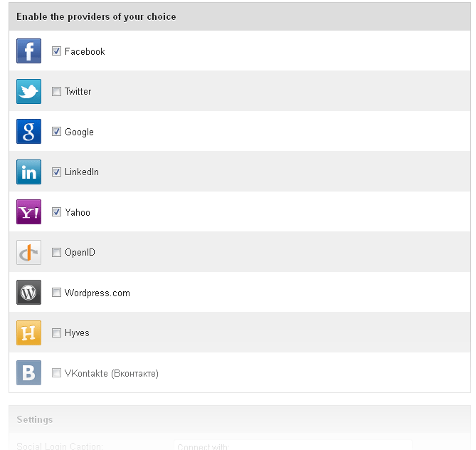The height and width of the screenshot is (450, 476).
Task: Click the Wordpress.com provider icon
Action: [28, 293]
